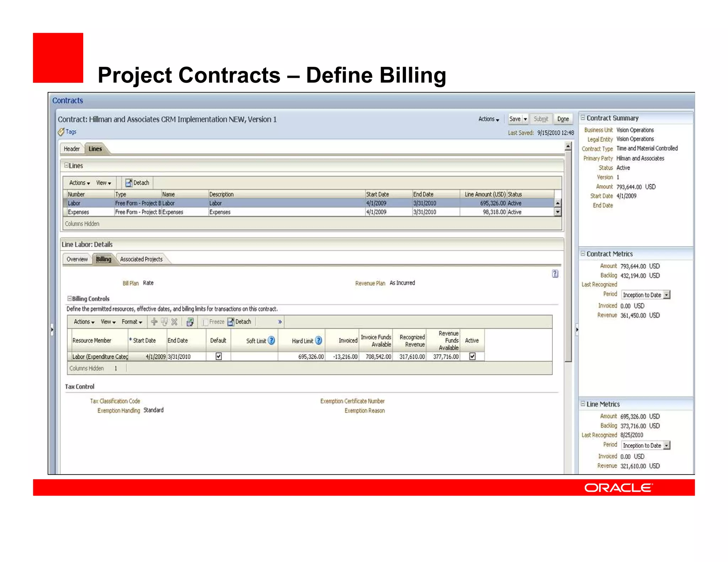Click the main pane scroll up arrow
728x562 pixels.
click(x=568, y=146)
